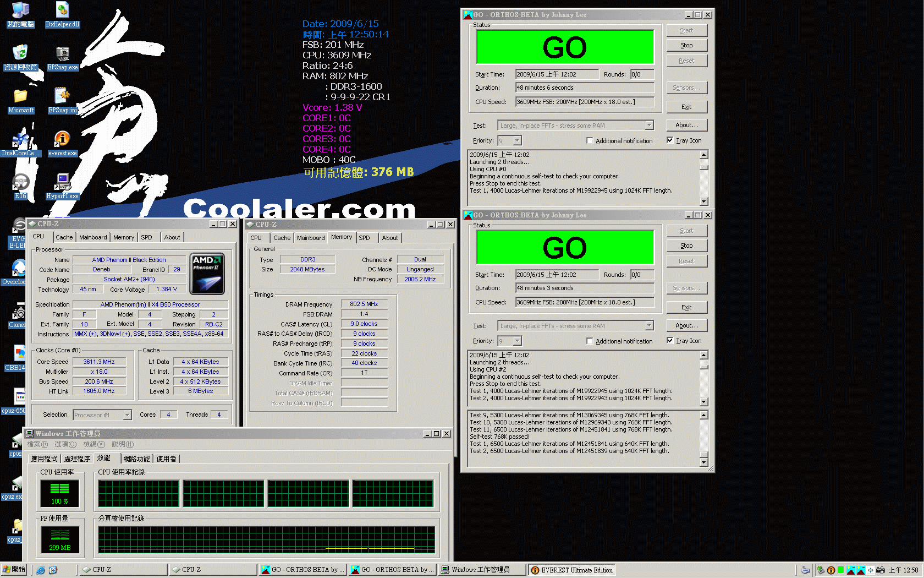Launch the everest.exe desktop icon
This screenshot has width=924, height=578.
tap(63, 144)
